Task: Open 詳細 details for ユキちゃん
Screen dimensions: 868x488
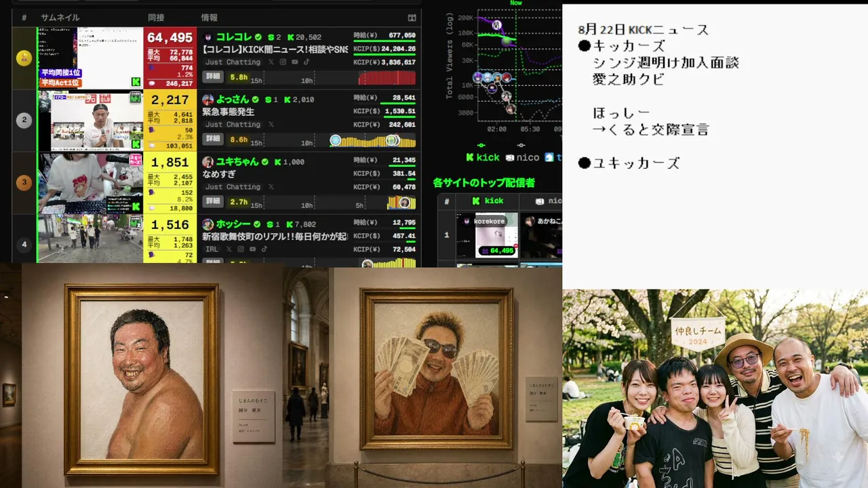Action: pyautogui.click(x=213, y=201)
